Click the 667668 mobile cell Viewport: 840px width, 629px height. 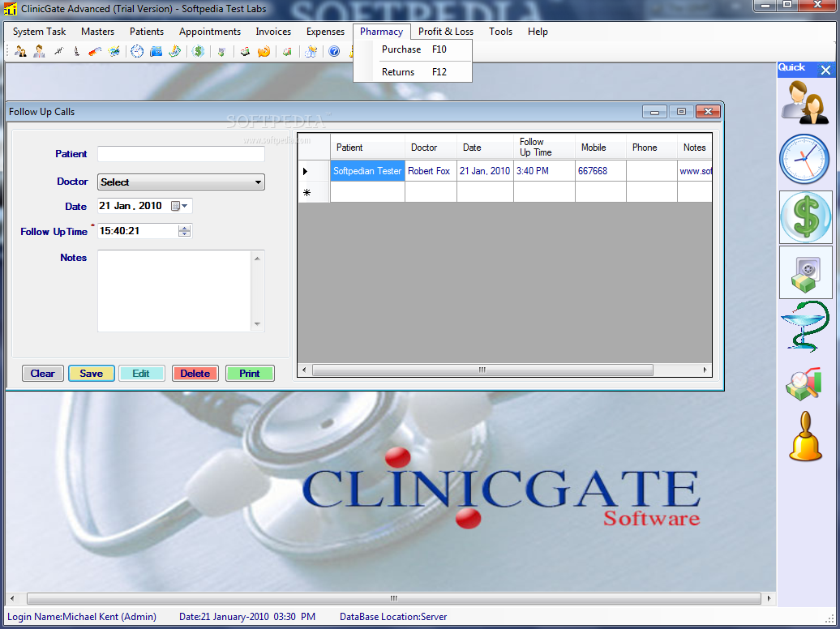click(x=601, y=171)
